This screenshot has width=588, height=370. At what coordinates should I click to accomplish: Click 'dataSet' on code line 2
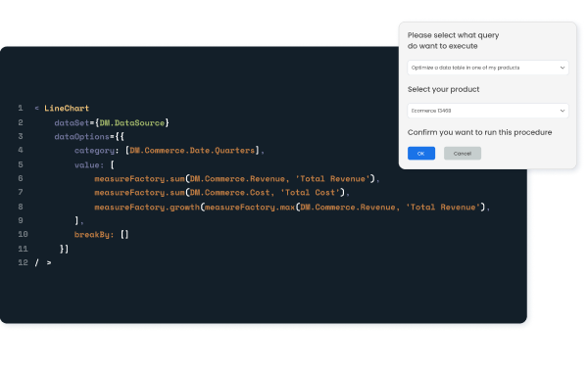coord(72,122)
